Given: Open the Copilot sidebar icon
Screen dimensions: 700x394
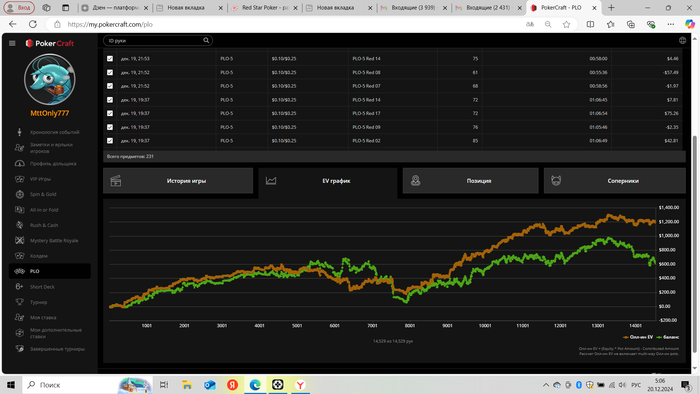Looking at the screenshot, I should (x=690, y=25).
